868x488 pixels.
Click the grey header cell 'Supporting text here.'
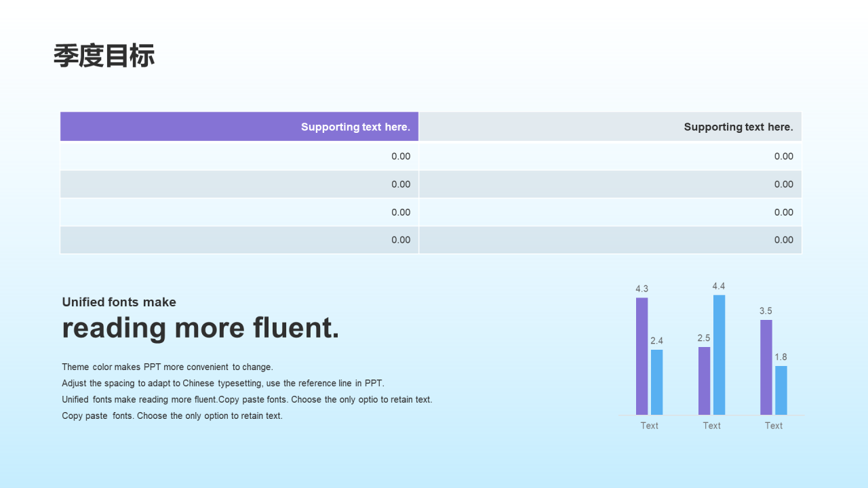click(x=610, y=127)
